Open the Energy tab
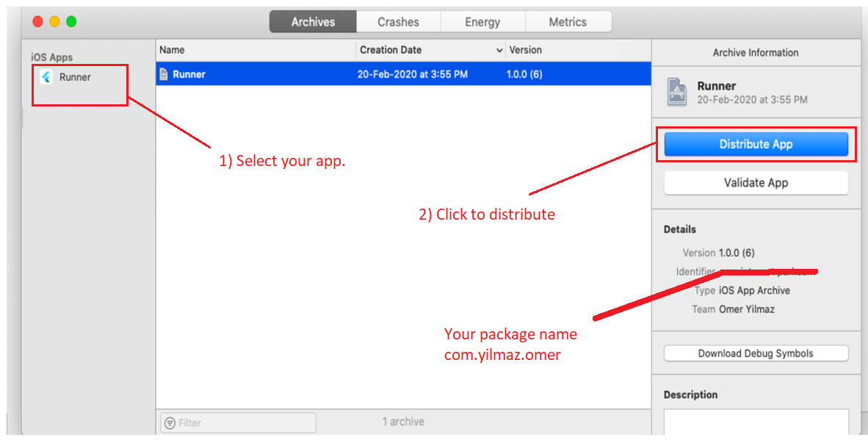Image resolution: width=868 pixels, height=440 pixels. coord(482,22)
